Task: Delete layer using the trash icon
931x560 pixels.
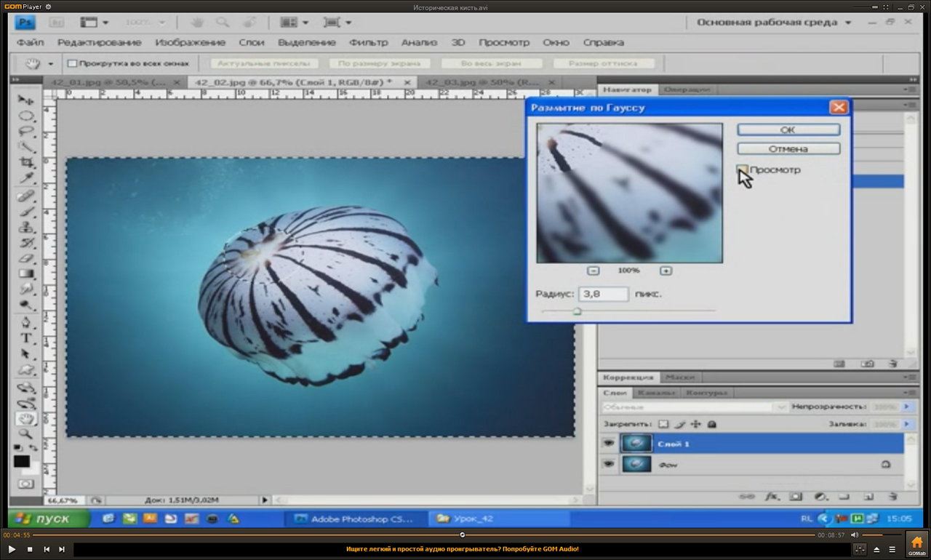Action: coord(893,496)
